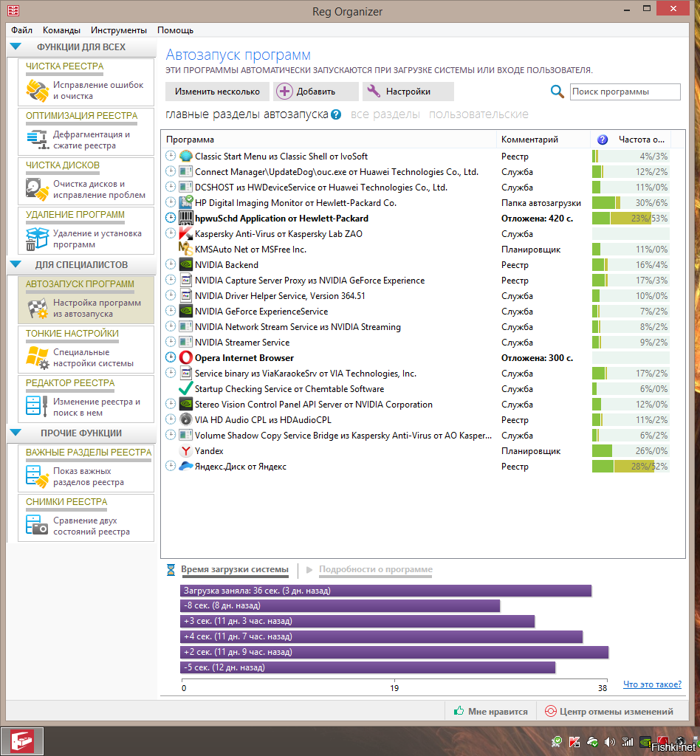
Task: Collapse the ДЛЯ СПЕЦИАЛИСТОВ section
Action: tap(16, 264)
